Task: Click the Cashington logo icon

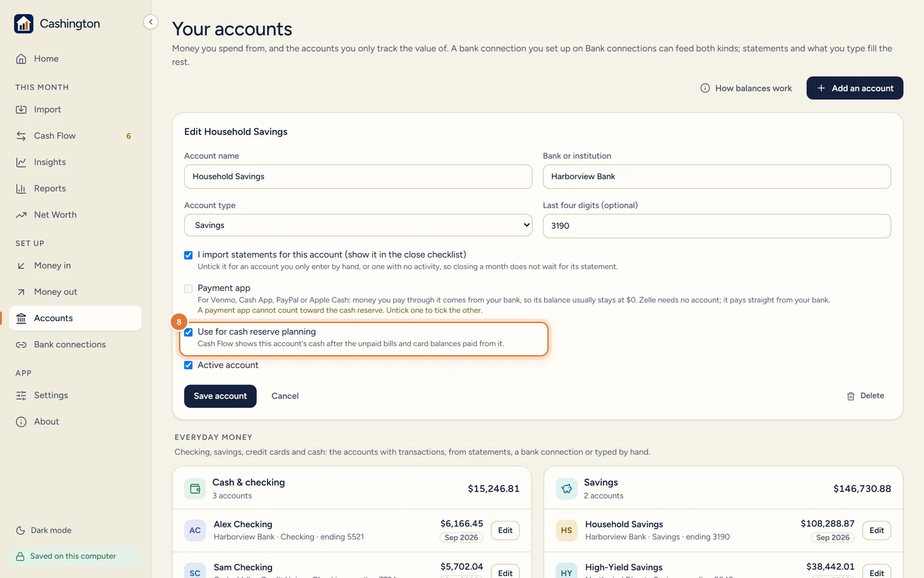Action: [x=24, y=24]
